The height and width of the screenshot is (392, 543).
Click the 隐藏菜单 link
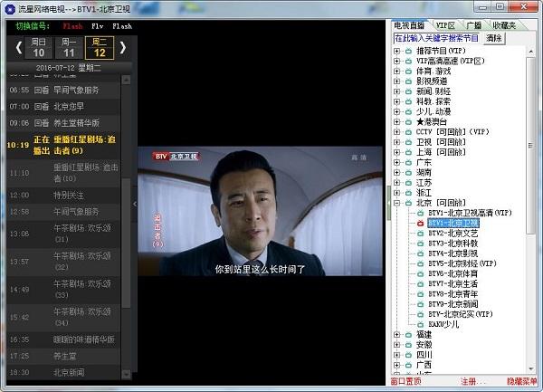point(522,381)
